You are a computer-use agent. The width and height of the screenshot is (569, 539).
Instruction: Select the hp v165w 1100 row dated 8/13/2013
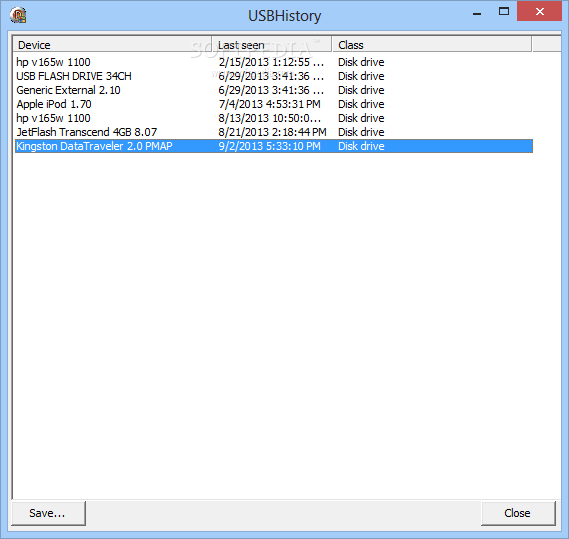(x=274, y=118)
